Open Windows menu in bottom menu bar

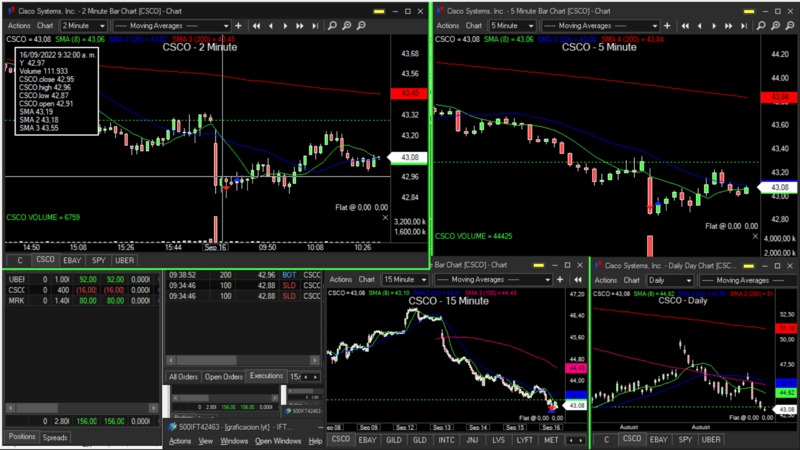coord(234,441)
